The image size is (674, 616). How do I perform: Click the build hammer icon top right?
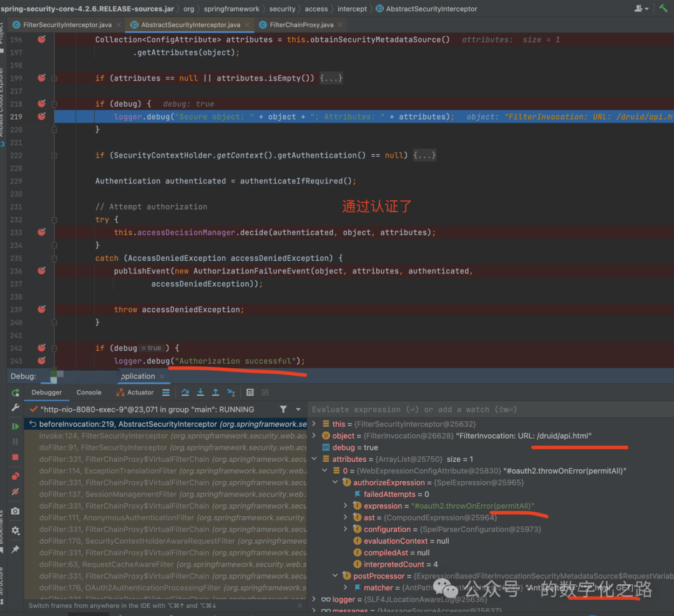click(x=663, y=8)
